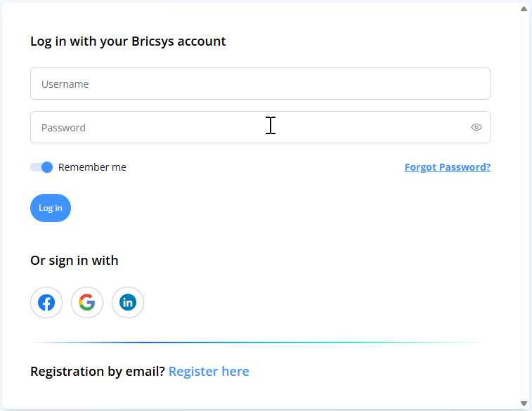Click the gradient divider line above registration
This screenshot has height=411, width=532.
click(260, 342)
